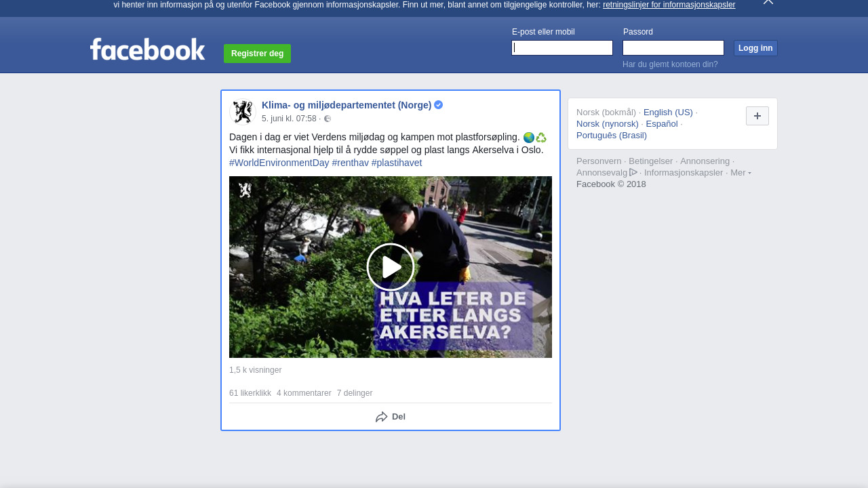Click into the Passord field
Screen dimensions: 868x488
click(673, 48)
